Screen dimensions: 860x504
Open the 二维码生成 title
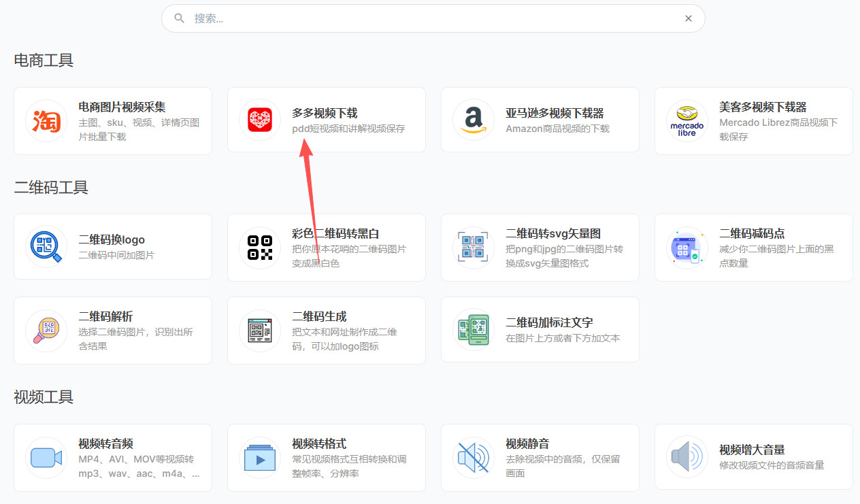320,316
